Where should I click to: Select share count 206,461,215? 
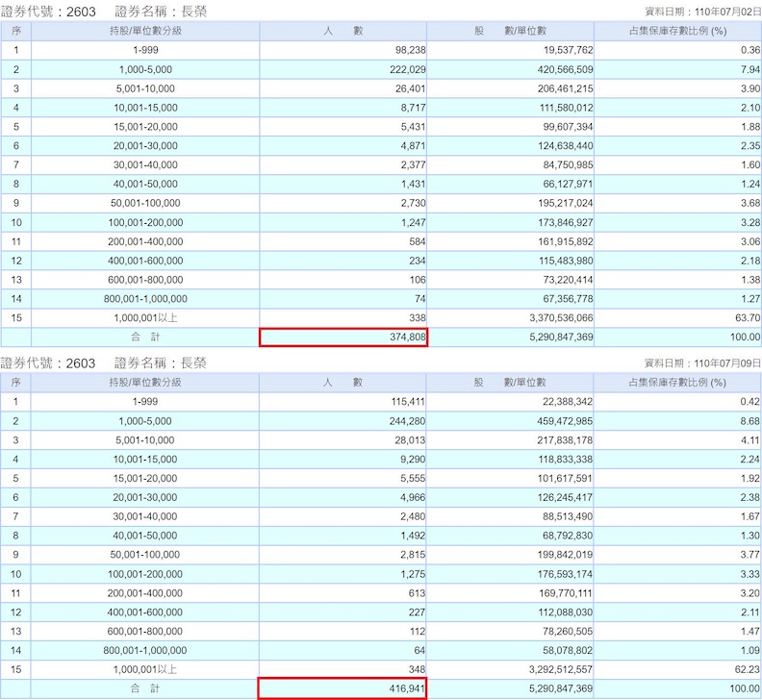565,88
